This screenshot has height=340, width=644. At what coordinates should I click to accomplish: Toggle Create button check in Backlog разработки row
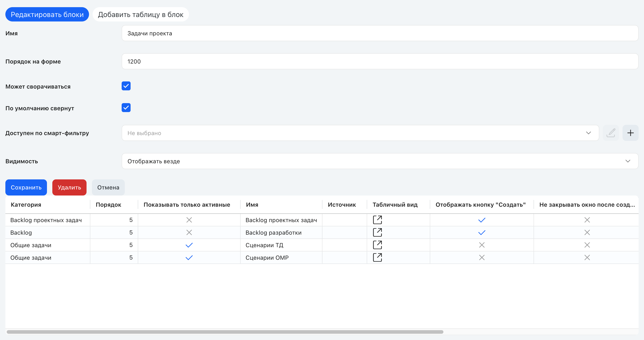(481, 232)
